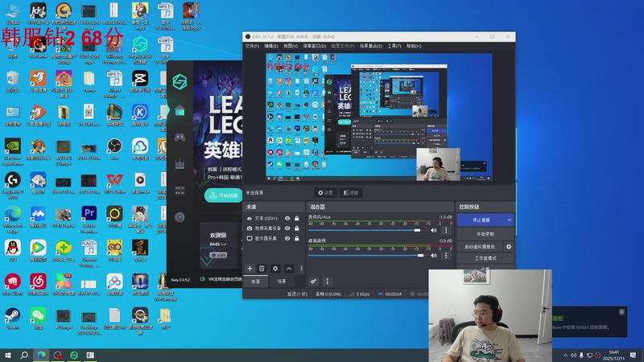Click the 设置 properties button above the sources panel
This screenshot has height=362, width=644.
[325, 192]
